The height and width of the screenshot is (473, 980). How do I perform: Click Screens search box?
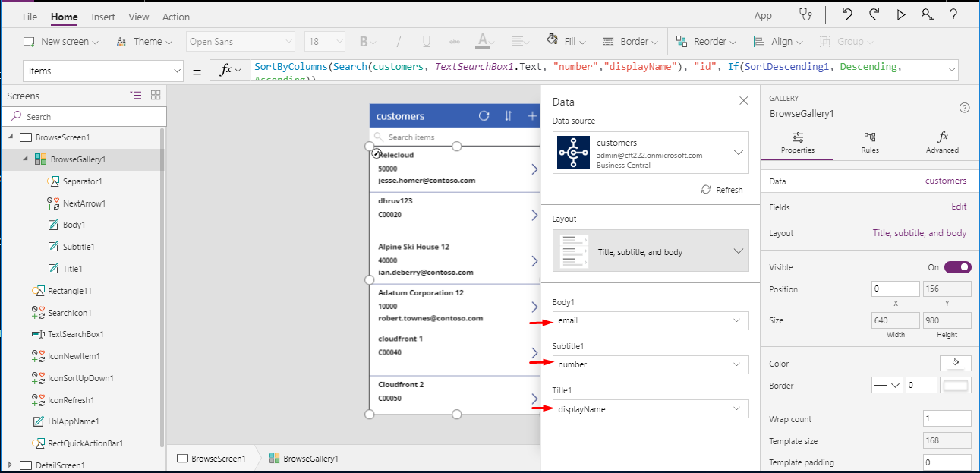[x=84, y=116]
